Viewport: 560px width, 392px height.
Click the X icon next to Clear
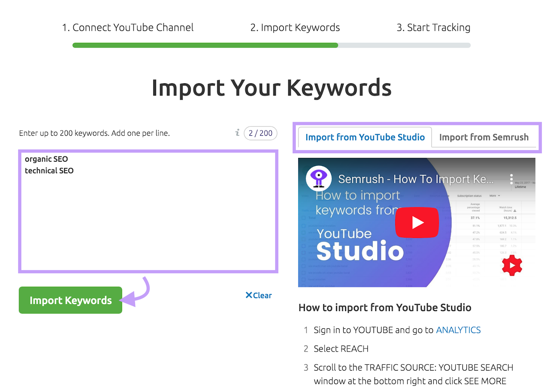(248, 295)
